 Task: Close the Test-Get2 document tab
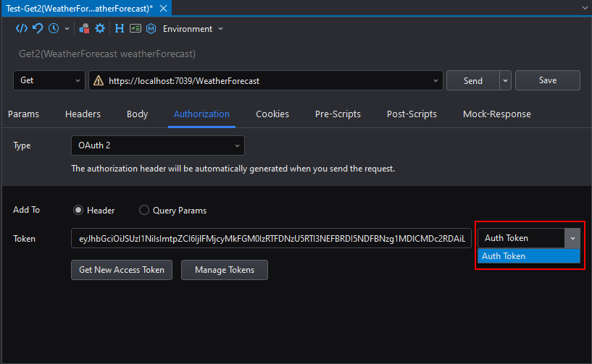click(164, 8)
